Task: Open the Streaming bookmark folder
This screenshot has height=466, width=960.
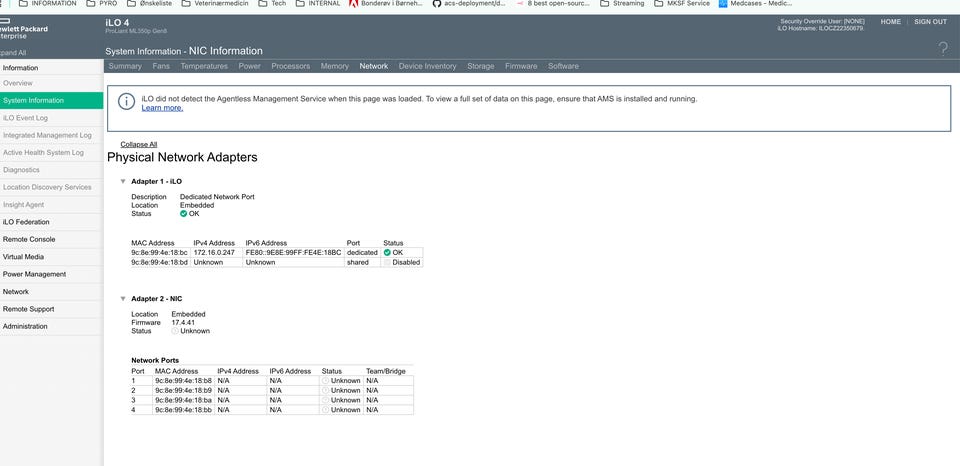Action: click(x=622, y=4)
